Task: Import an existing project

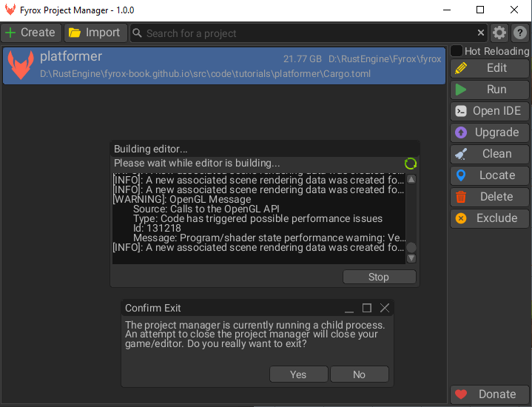Action: tap(95, 33)
